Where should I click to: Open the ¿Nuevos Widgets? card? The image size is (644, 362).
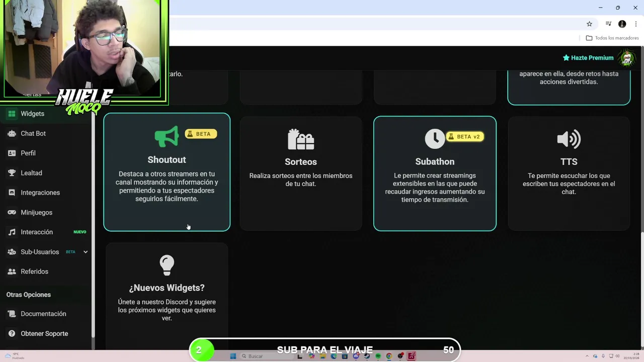click(x=167, y=296)
